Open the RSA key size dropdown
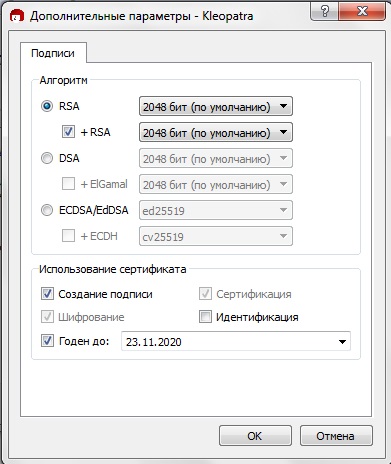The image size is (391, 464). [x=216, y=106]
